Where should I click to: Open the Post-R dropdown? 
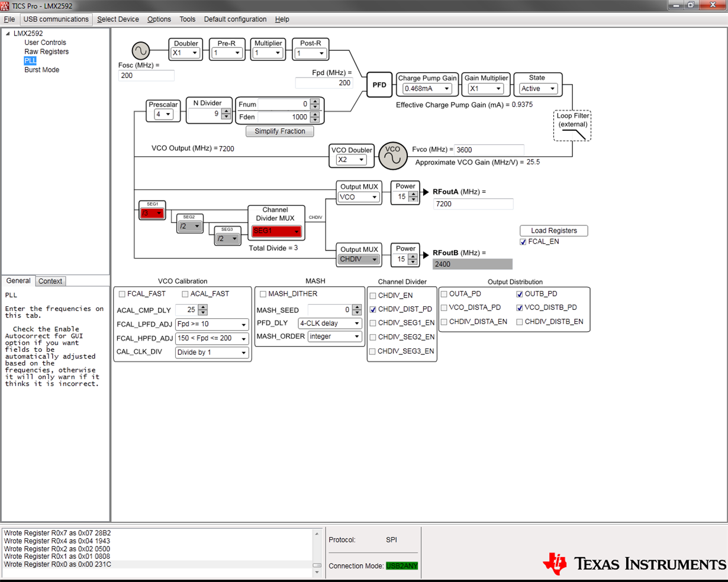pyautogui.click(x=311, y=54)
